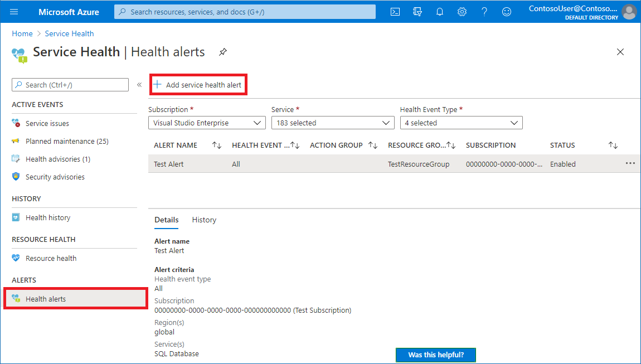
Task: Navigate to Home via breadcrumb
Action: [22, 33]
